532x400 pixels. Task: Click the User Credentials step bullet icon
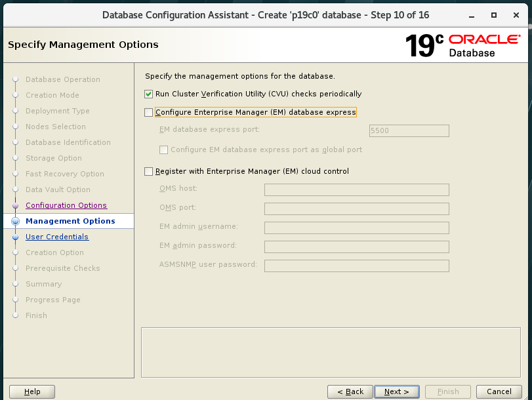[x=15, y=237]
